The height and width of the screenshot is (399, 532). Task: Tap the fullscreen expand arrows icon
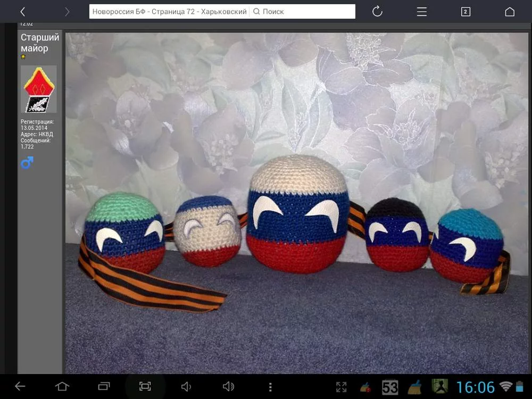(x=342, y=387)
